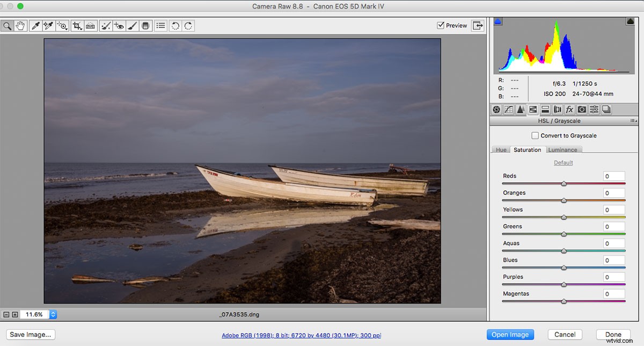Select the Adjustment Brush tool
The image size is (644, 346).
coord(133,25)
